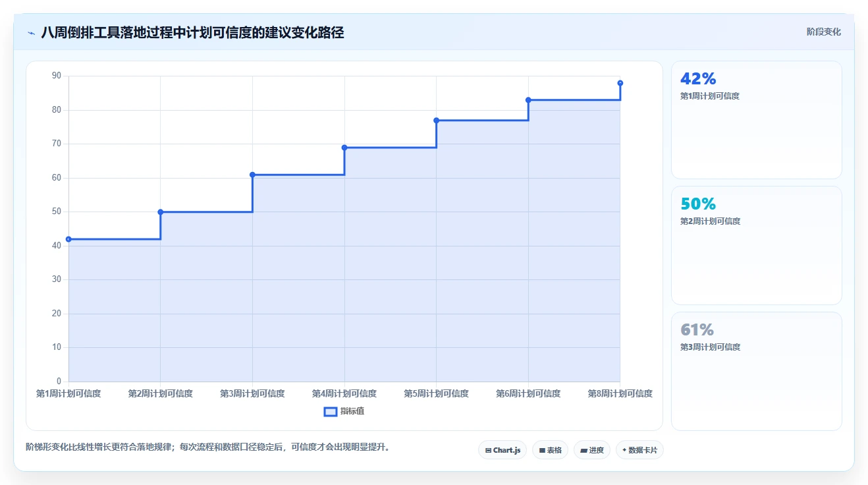
Task: Click the x-axis label 第2周计划可信度
Action: tap(161, 393)
